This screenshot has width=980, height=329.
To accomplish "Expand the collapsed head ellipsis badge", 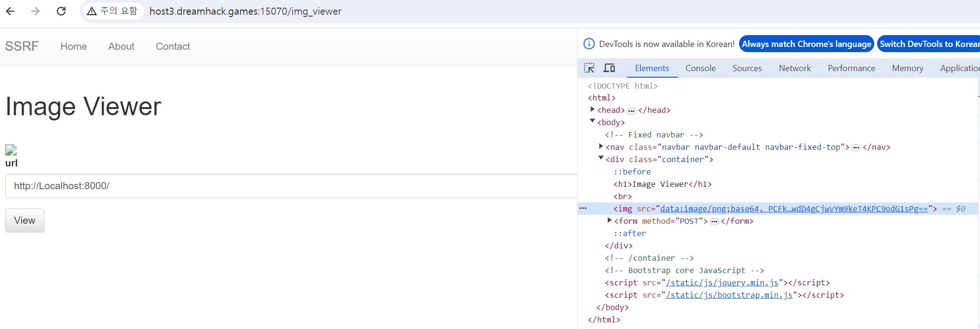I will click(x=631, y=110).
